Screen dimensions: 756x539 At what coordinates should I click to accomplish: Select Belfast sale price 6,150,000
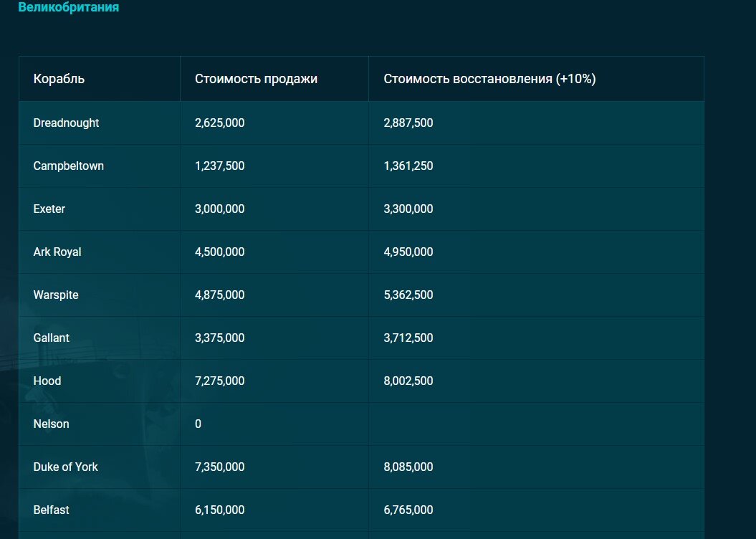point(219,510)
